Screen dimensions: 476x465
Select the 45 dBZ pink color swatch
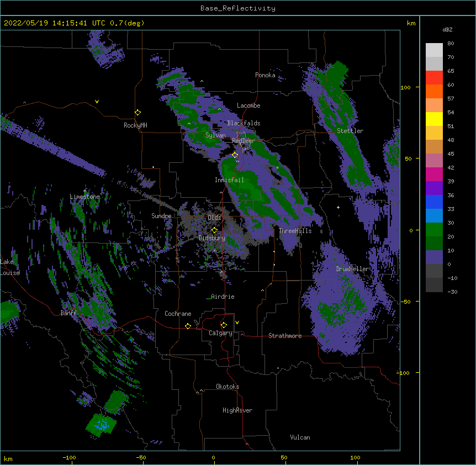(434, 160)
